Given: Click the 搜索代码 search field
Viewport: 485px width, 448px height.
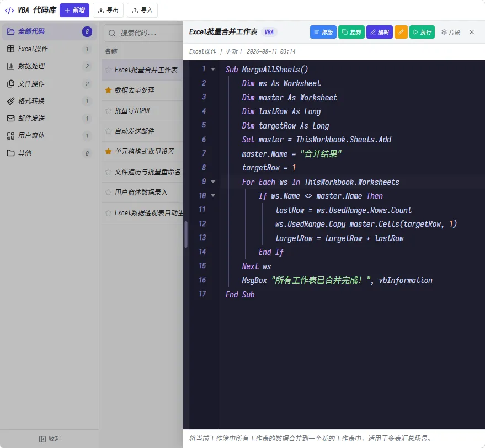Looking at the screenshot, I should click(143, 33).
